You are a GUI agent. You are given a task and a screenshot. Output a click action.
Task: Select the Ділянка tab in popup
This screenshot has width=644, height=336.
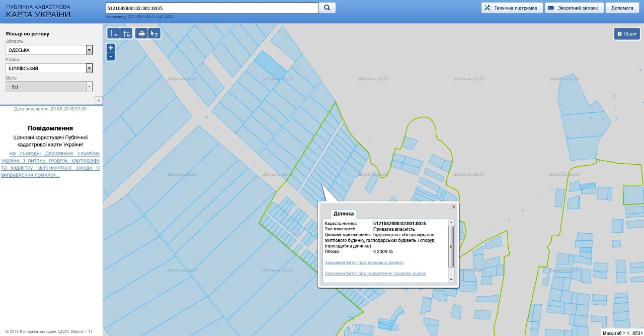click(343, 214)
